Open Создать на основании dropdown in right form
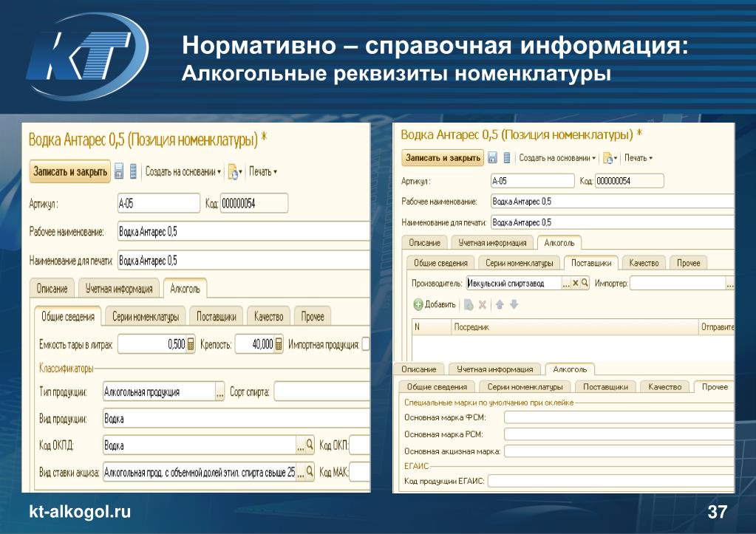Viewport: 756px width, 534px height. (x=557, y=157)
